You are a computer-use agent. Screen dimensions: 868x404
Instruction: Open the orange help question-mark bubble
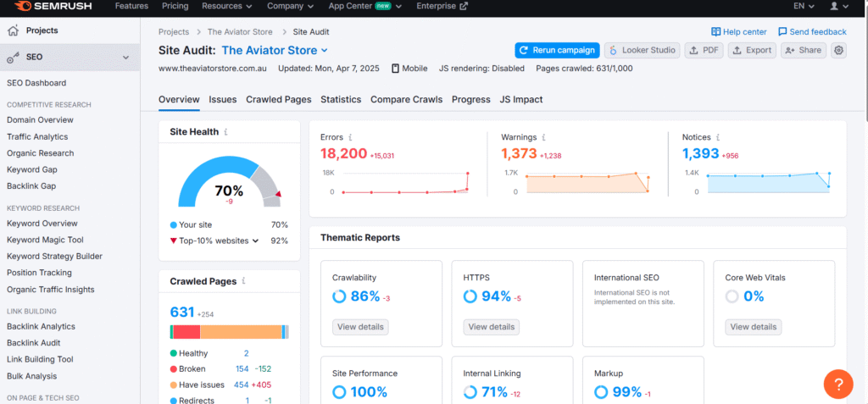coord(838,384)
